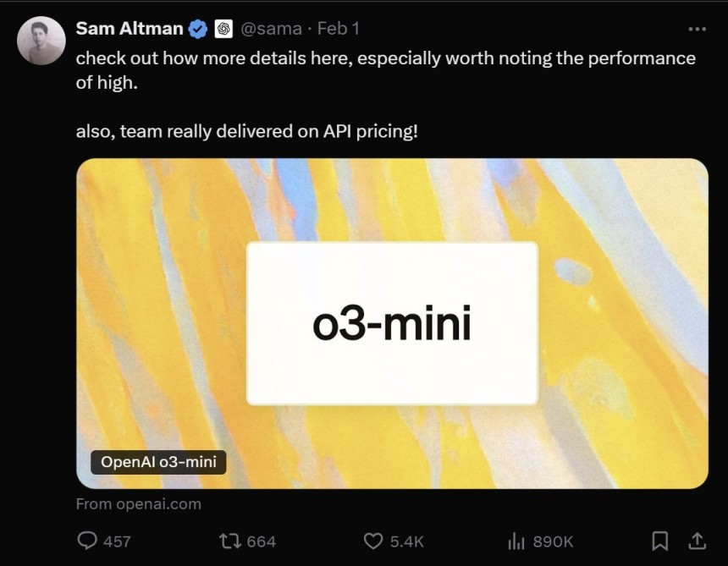Viewport: 728px width, 566px height.
Task: Click the OpenAI affiliation badge icon
Action: click(x=223, y=30)
